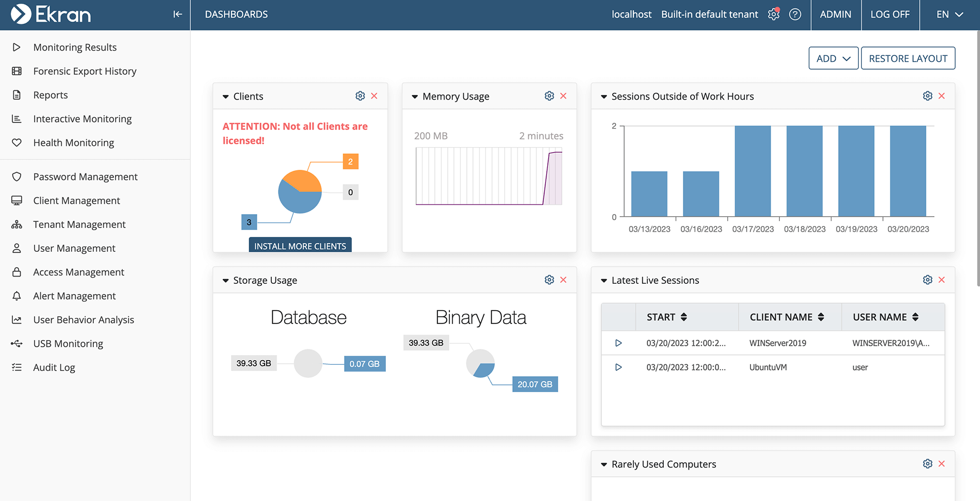Viewport: 980px width, 501px height.
Task: Close the Clients widget
Action: pyautogui.click(x=374, y=96)
